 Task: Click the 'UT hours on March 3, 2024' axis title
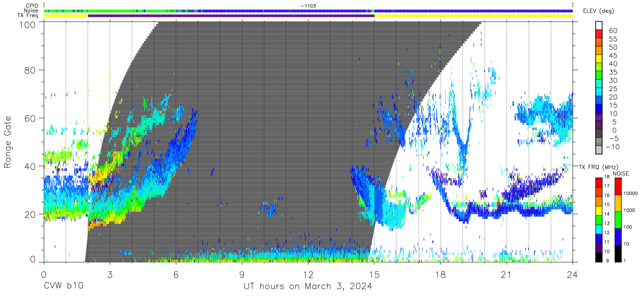pyautogui.click(x=308, y=287)
